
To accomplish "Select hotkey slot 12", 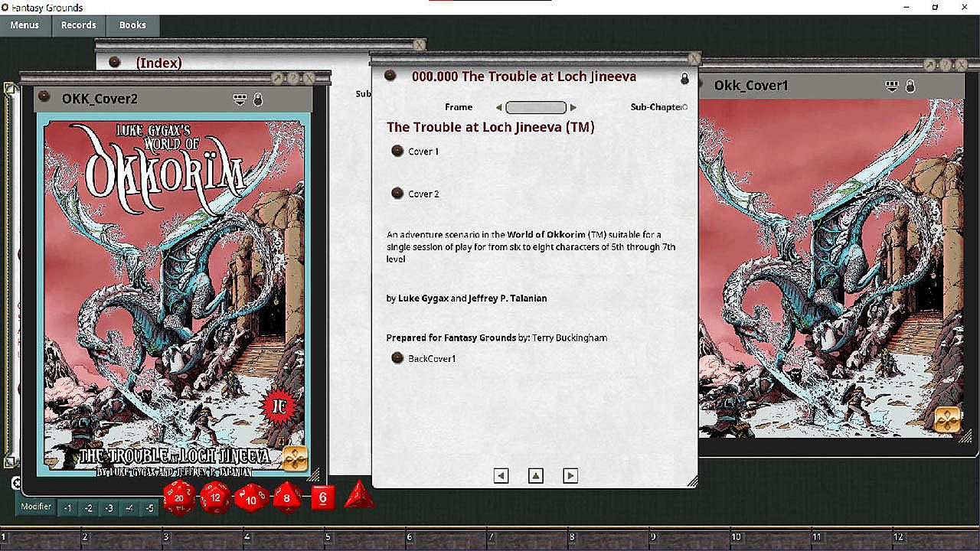I will click(935, 540).
